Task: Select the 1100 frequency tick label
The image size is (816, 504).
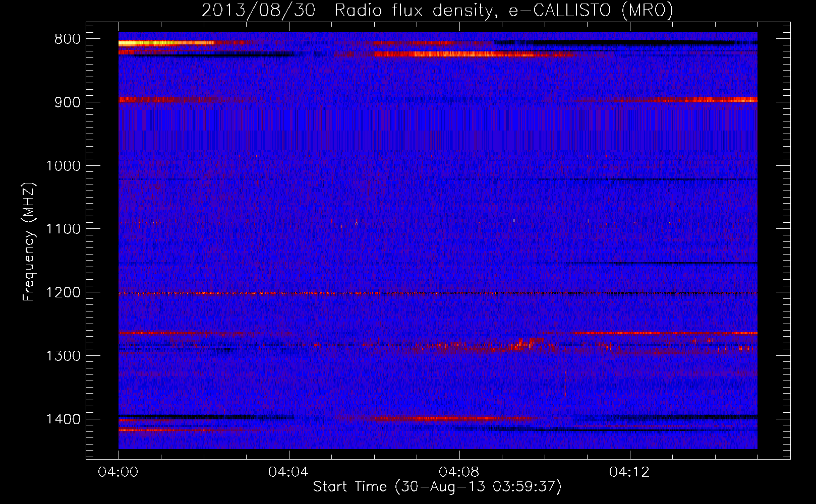Action: (63, 229)
